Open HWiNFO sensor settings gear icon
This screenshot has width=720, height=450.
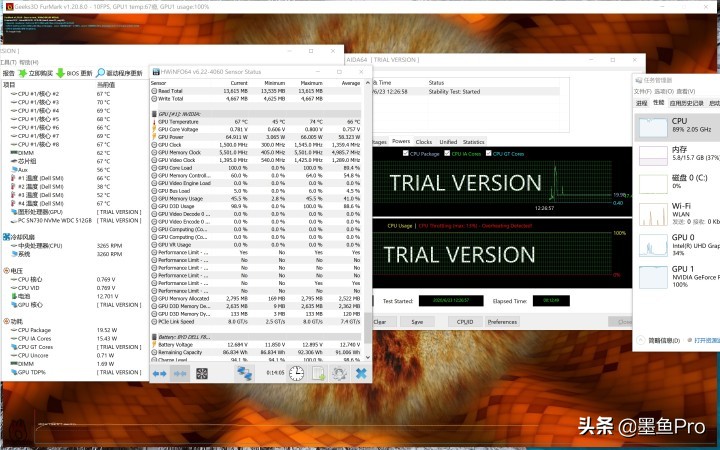(x=339, y=373)
